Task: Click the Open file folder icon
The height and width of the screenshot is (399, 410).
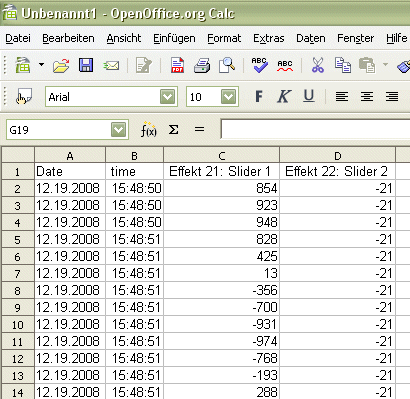Action: coord(61,65)
